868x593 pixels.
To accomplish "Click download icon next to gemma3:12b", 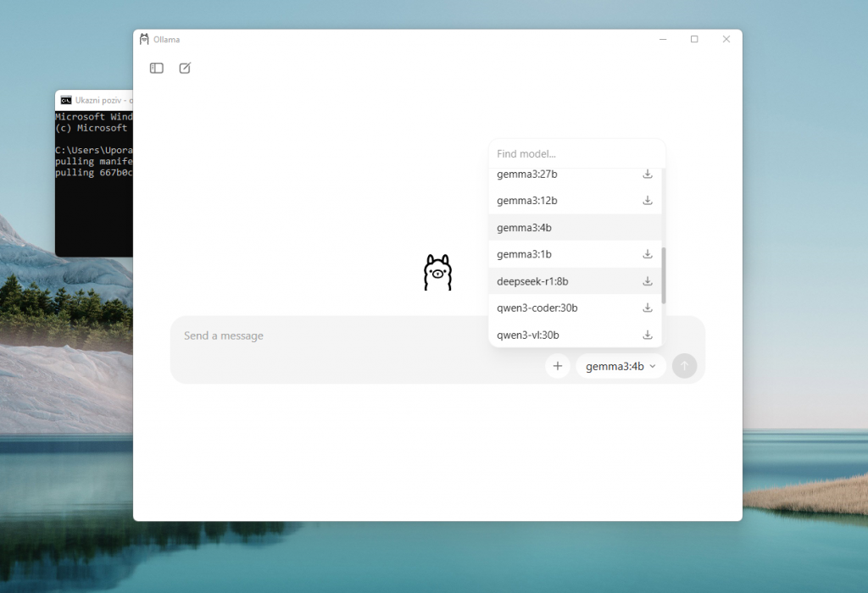I will click(x=648, y=201).
